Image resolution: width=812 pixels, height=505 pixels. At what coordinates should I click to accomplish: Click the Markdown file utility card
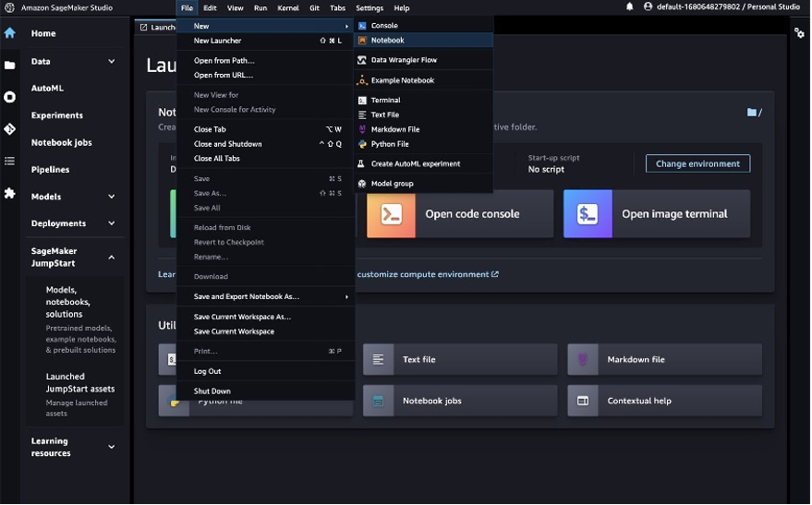point(665,359)
